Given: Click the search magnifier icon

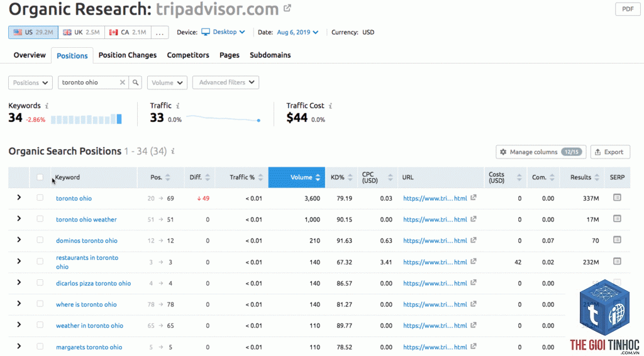Looking at the screenshot, I should (135, 82).
